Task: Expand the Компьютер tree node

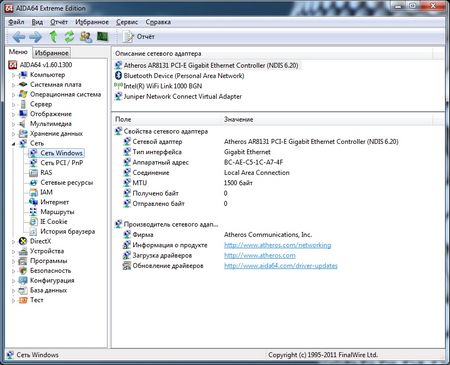Action: click(x=13, y=75)
